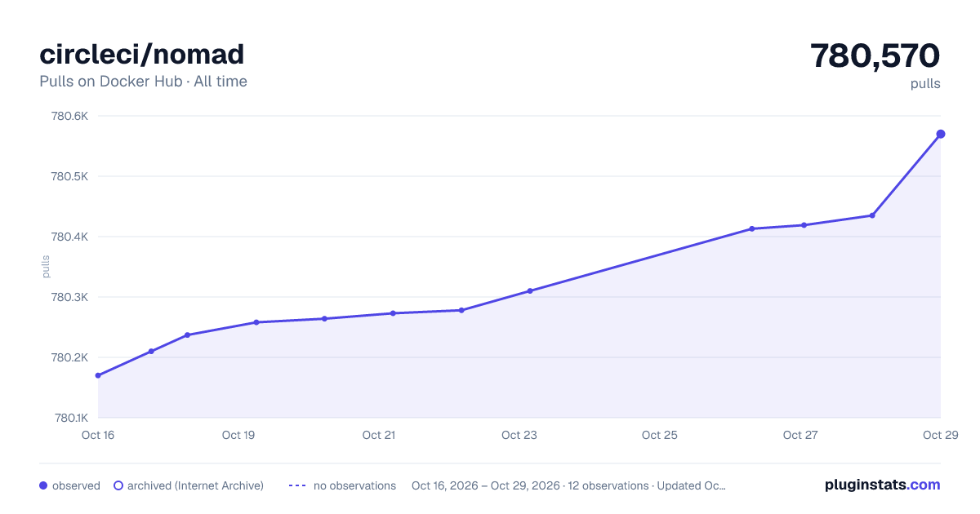This screenshot has height=514, width=980.
Task: Select the data point above Oct 23
Action: [x=530, y=290]
